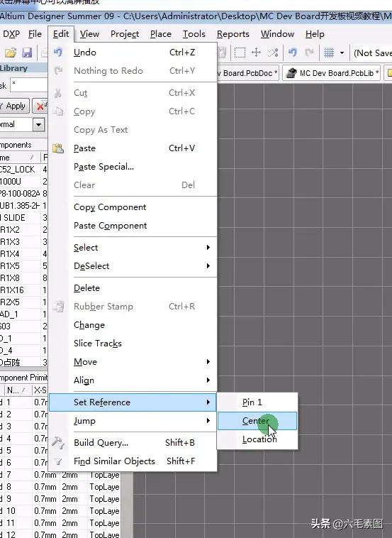Viewport: 392px width, 538px height.
Task: Expand the Move submenu
Action: [208, 362]
